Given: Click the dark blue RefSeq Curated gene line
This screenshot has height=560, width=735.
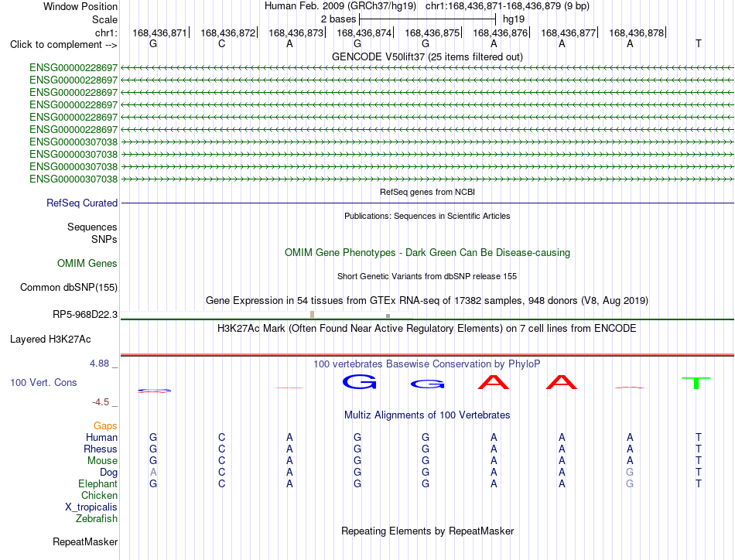Looking at the screenshot, I should coord(427,203).
